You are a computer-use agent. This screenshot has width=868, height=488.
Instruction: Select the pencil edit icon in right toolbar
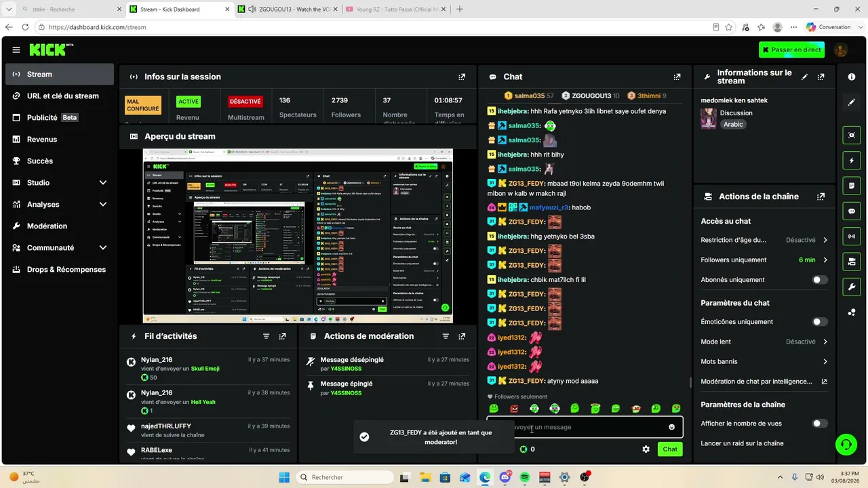[x=852, y=102]
